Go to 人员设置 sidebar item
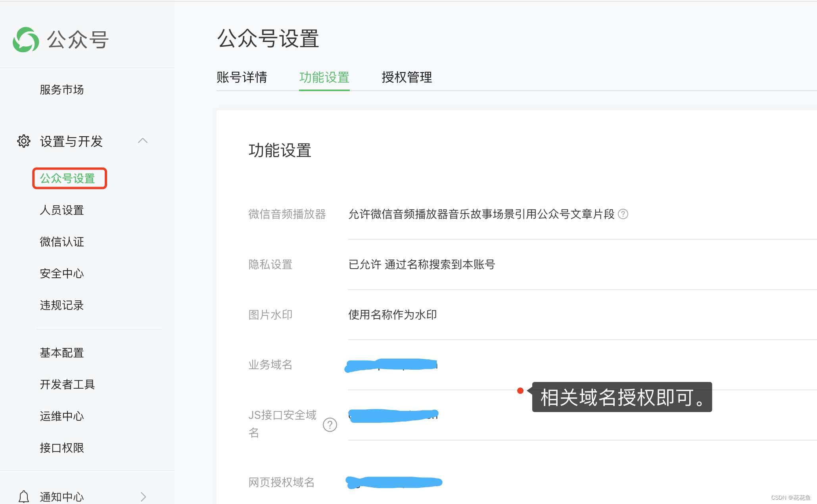Image resolution: width=817 pixels, height=504 pixels. (x=61, y=210)
